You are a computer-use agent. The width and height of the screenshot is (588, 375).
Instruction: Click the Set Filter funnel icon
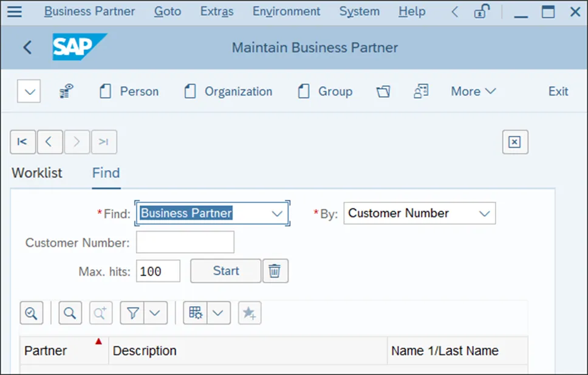point(132,312)
